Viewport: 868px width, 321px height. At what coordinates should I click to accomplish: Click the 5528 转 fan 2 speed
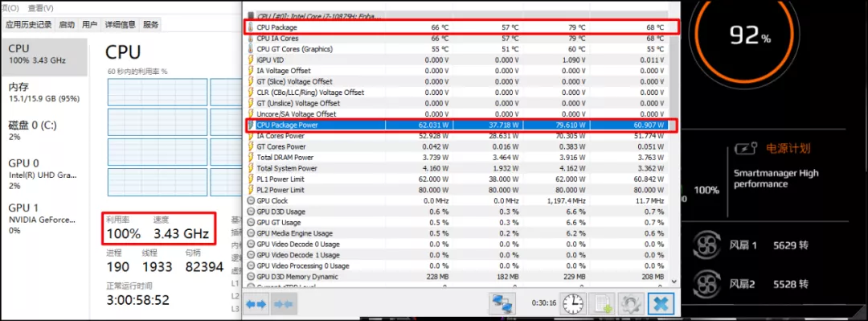791,284
